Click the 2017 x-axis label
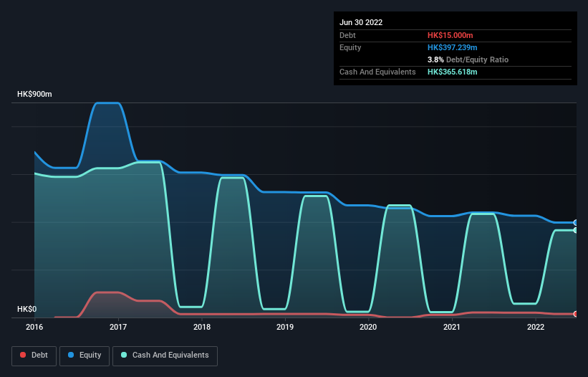Image resolution: width=588 pixels, height=377 pixels. pyautogui.click(x=118, y=327)
